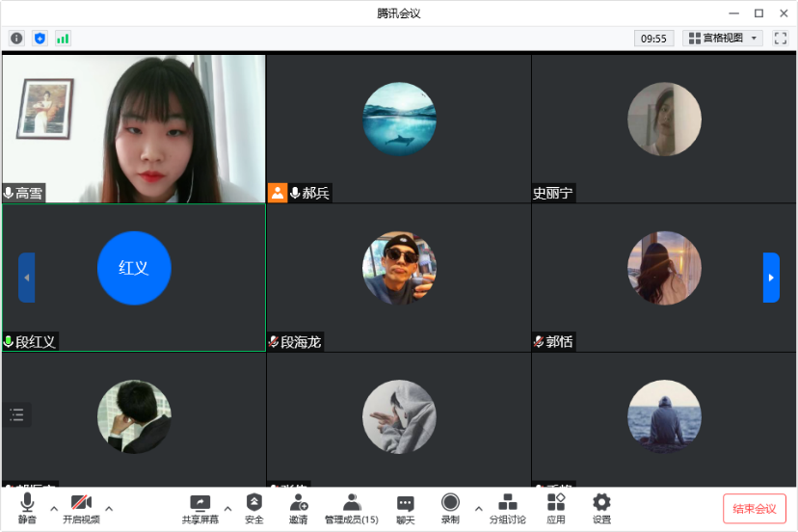The width and height of the screenshot is (798, 532).
Task: Click 段海龙's sunglasses avatar
Action: (400, 268)
